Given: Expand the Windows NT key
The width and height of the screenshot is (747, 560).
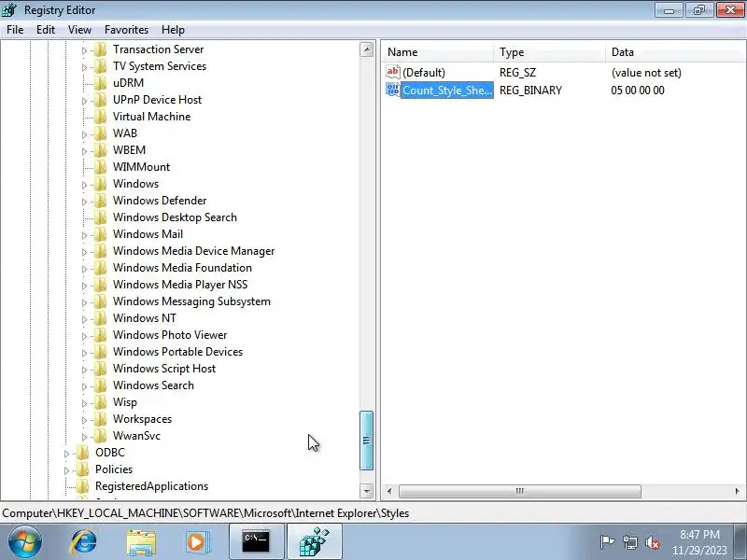Looking at the screenshot, I should coord(84,319).
